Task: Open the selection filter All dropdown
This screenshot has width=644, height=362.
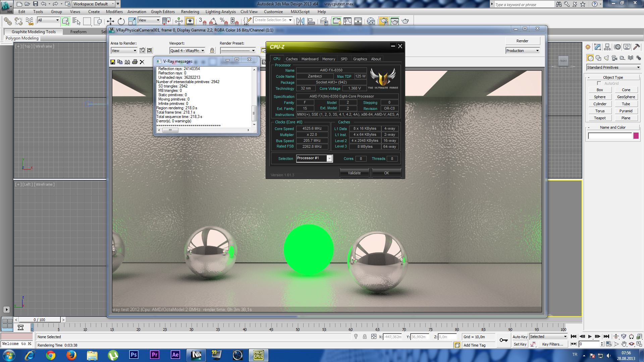Action: click(x=48, y=20)
